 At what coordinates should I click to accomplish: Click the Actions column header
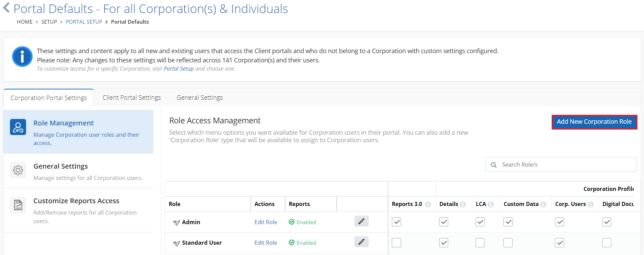click(x=264, y=204)
